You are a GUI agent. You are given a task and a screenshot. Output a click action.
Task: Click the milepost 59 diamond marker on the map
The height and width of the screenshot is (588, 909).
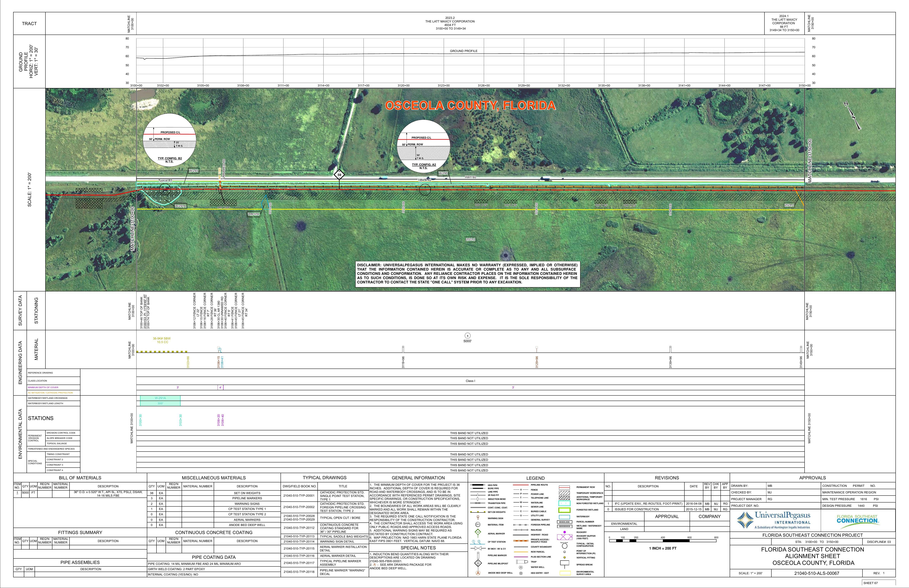339,175
